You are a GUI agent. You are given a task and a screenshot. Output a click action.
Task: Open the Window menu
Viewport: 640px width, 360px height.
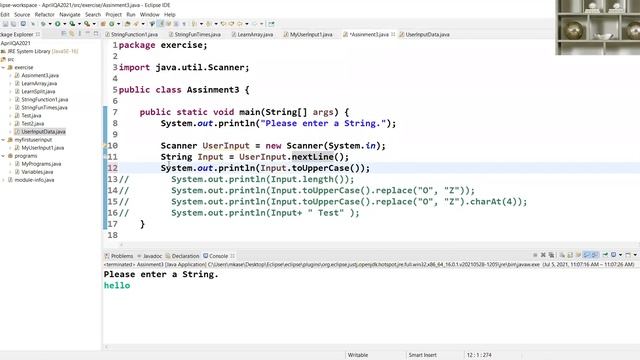coord(149,14)
